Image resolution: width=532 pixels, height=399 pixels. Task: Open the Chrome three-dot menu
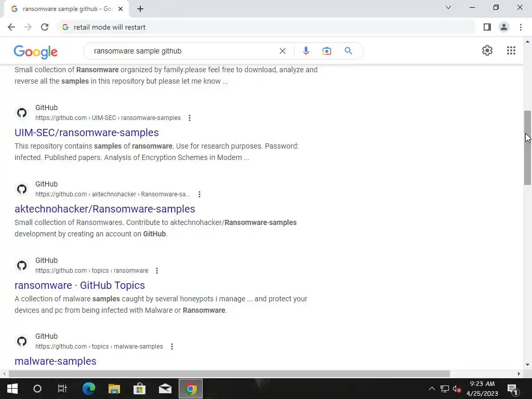[521, 27]
